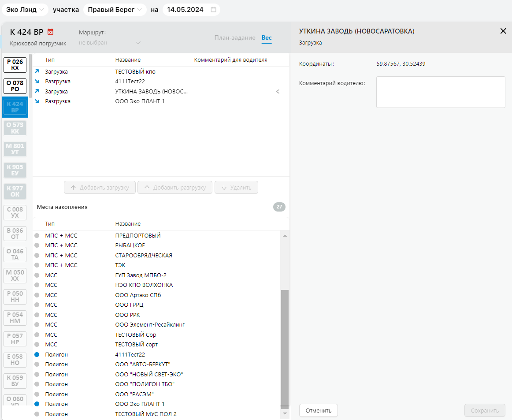Click the loading arrow icon for ТЕСТОВЫЙ кпо
The image size is (512, 420).
(x=37, y=71)
